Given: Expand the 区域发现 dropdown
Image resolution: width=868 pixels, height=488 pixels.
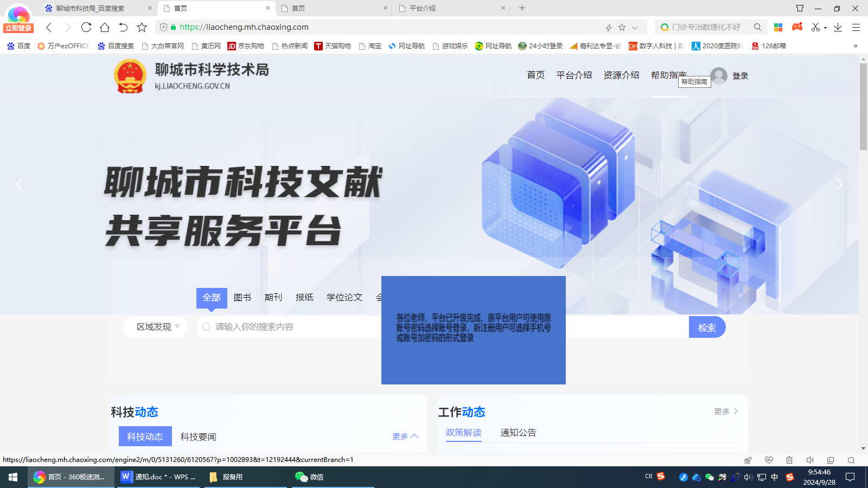Looking at the screenshot, I should click(x=156, y=327).
